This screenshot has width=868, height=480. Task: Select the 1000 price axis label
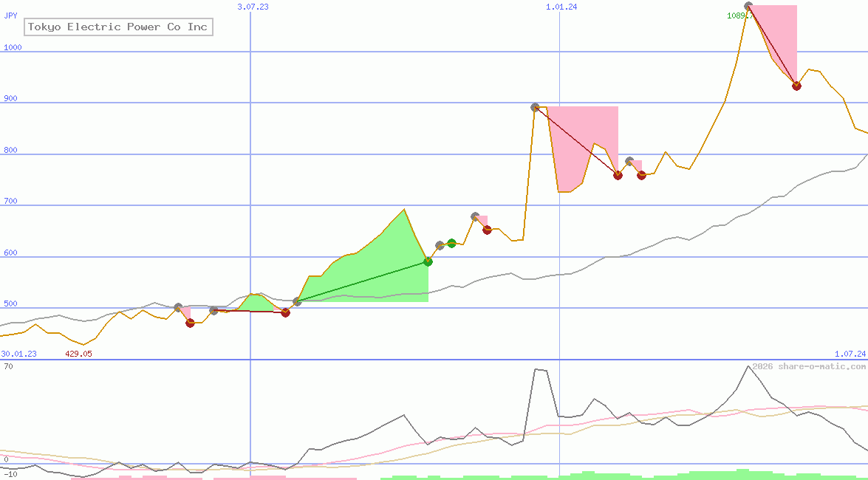pos(13,47)
